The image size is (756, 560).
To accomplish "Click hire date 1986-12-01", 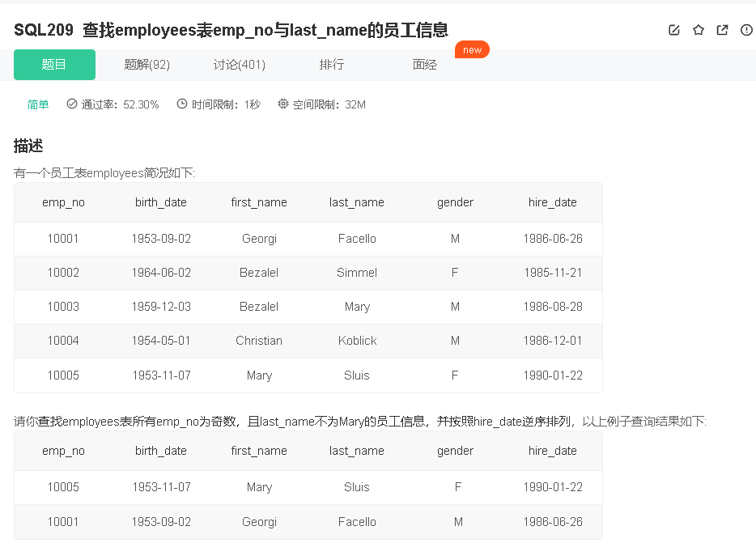I will [x=553, y=341].
